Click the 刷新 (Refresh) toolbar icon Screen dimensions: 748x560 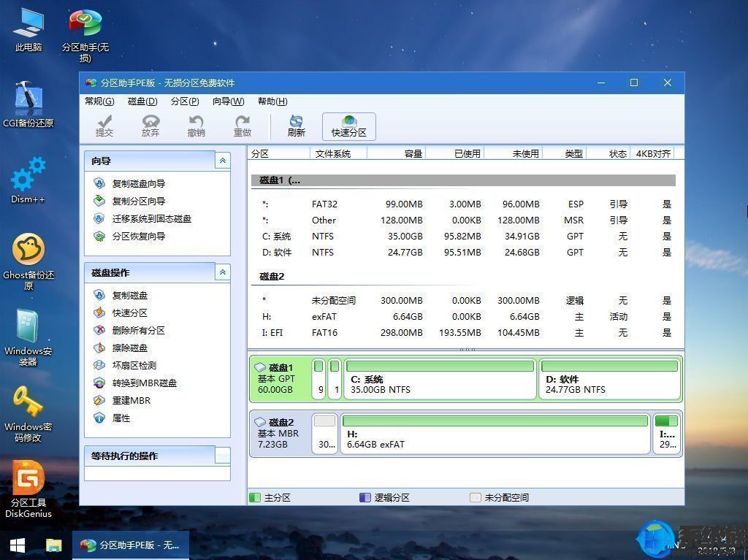[x=295, y=126]
